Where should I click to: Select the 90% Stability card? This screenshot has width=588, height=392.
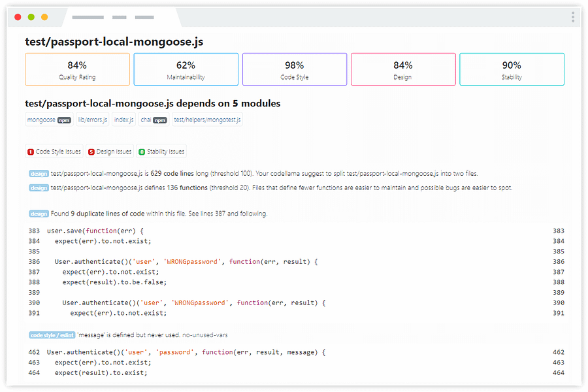[512, 69]
